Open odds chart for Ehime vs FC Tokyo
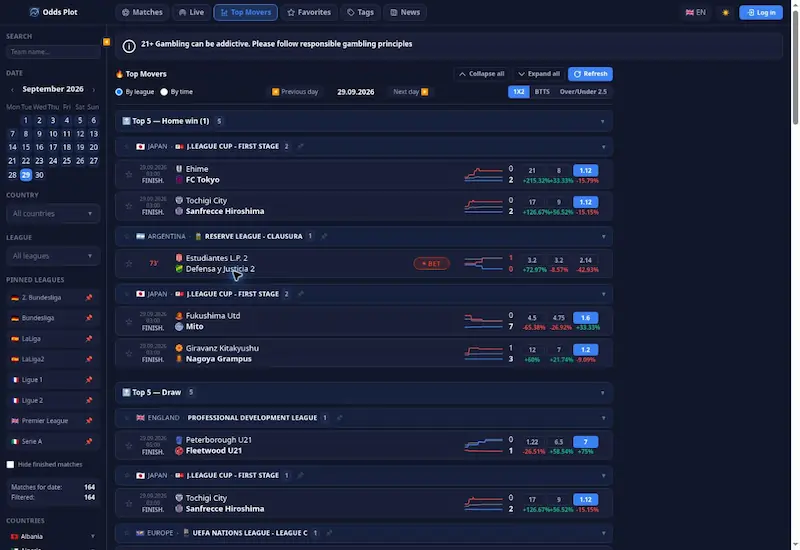Image resolution: width=800 pixels, height=550 pixels. [483, 174]
